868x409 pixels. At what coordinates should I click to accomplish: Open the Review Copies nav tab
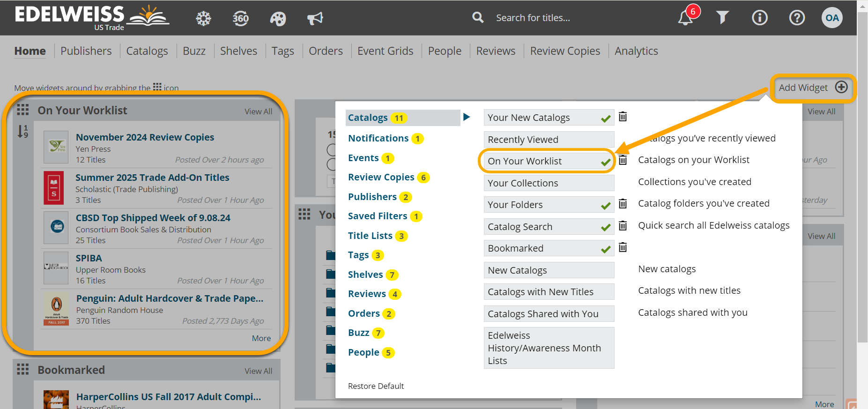(565, 51)
